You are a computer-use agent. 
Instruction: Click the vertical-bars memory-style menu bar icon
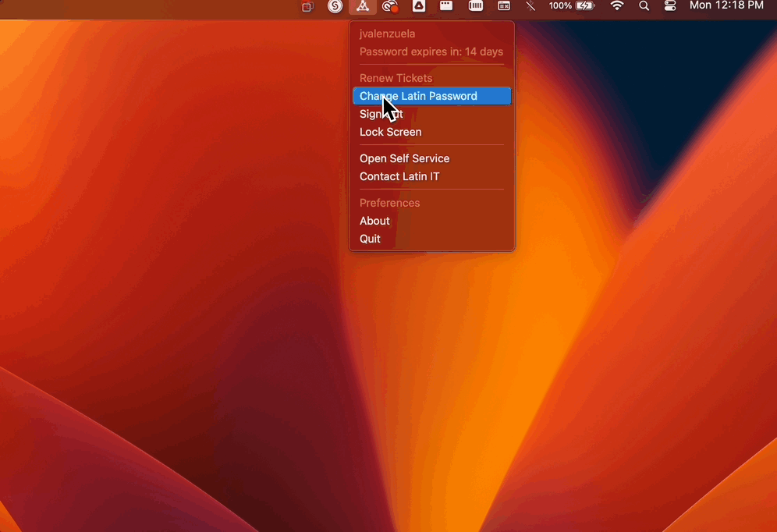point(476,6)
